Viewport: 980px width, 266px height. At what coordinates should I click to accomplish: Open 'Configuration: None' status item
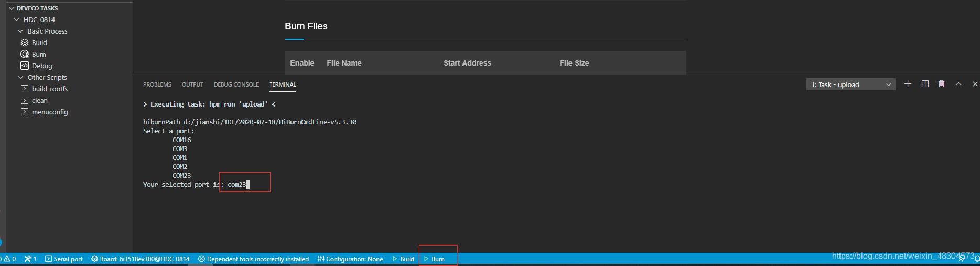350,259
